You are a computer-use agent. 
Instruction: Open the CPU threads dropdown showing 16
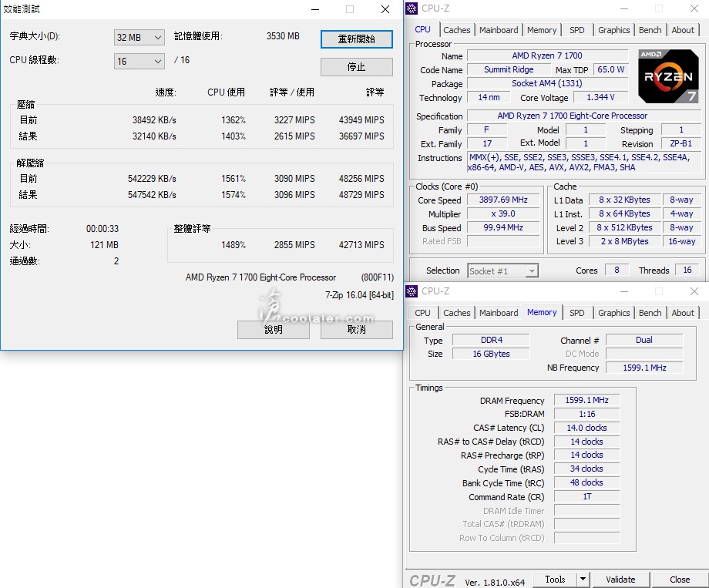click(x=139, y=61)
